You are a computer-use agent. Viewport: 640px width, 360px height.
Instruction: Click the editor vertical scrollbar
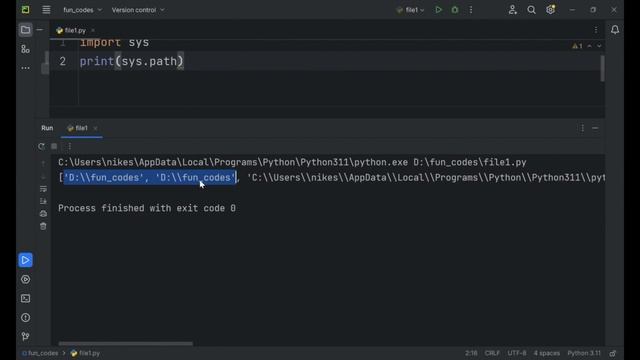pyautogui.click(x=602, y=68)
